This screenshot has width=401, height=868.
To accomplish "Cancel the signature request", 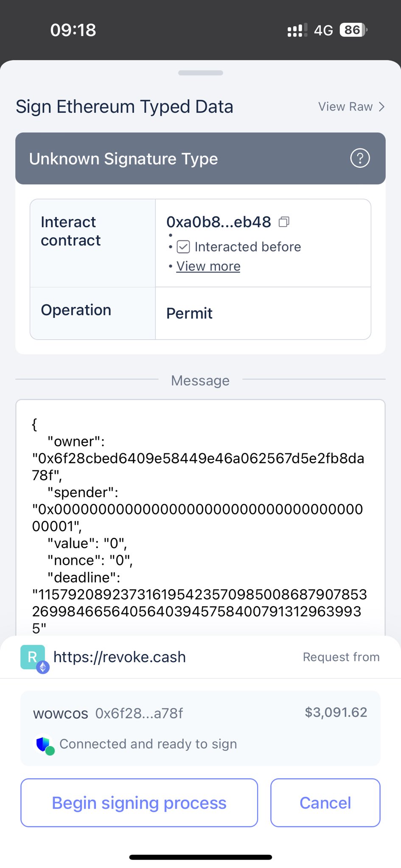I will [x=325, y=803].
